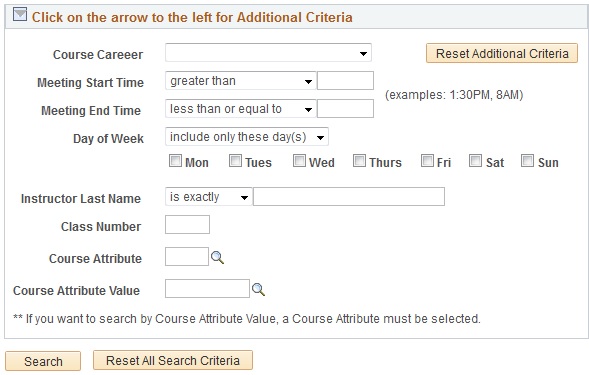Check the Tues day checkbox
Screen dimensions: 589x375
236,161
